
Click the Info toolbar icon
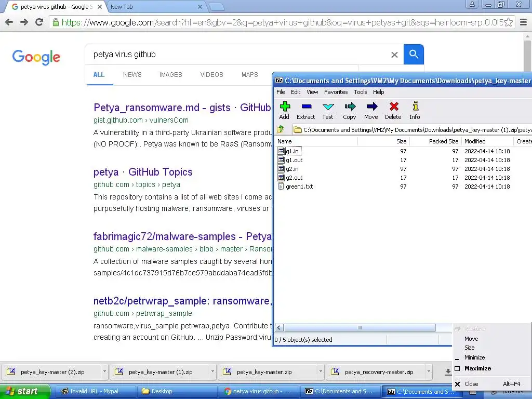(x=415, y=111)
